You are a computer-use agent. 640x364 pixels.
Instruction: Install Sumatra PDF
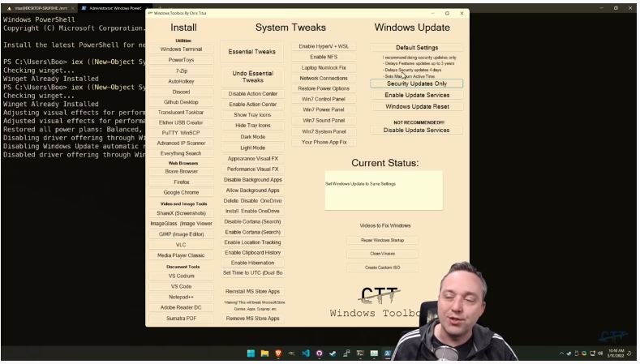[181, 318]
